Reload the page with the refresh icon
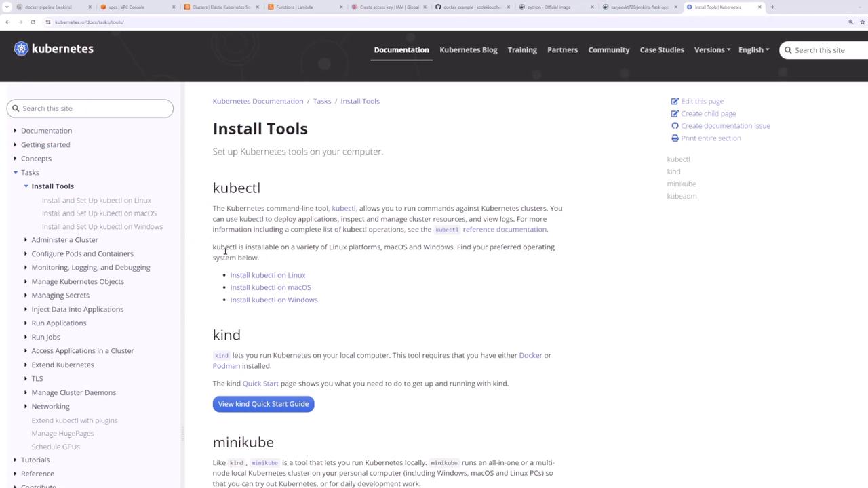The image size is (868, 488). click(x=33, y=22)
